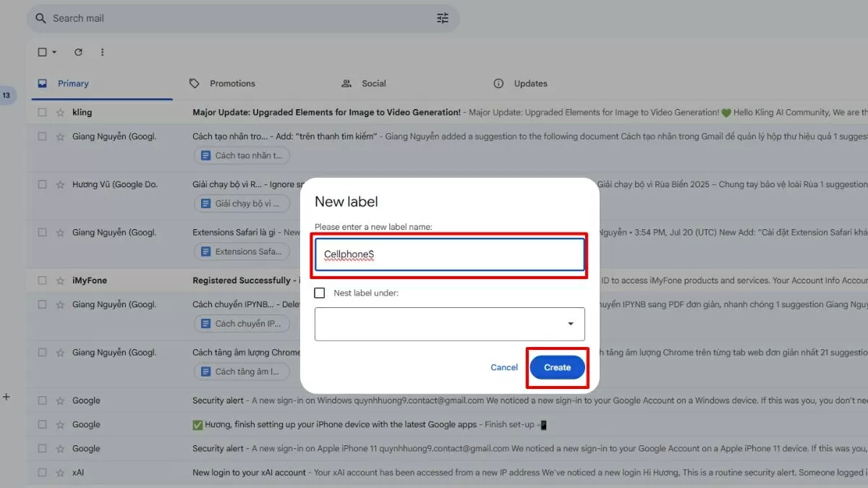Click the plus icon on left sidebar

[7, 397]
